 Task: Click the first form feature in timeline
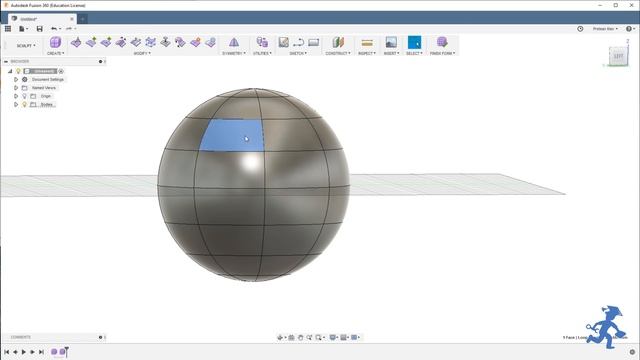click(54, 351)
